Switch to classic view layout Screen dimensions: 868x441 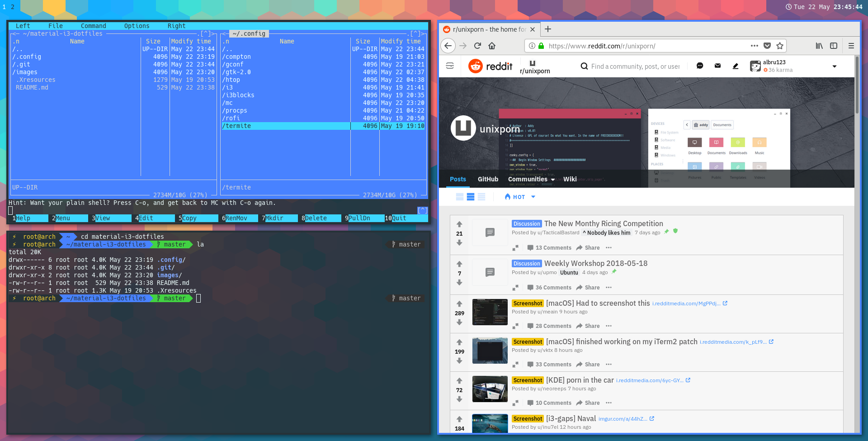coord(471,197)
